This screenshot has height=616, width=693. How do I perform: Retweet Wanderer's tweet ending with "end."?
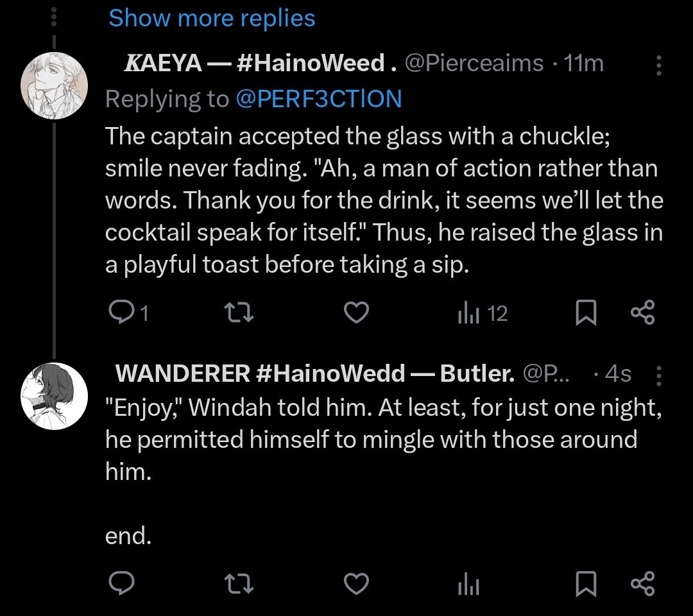pyautogui.click(x=239, y=583)
